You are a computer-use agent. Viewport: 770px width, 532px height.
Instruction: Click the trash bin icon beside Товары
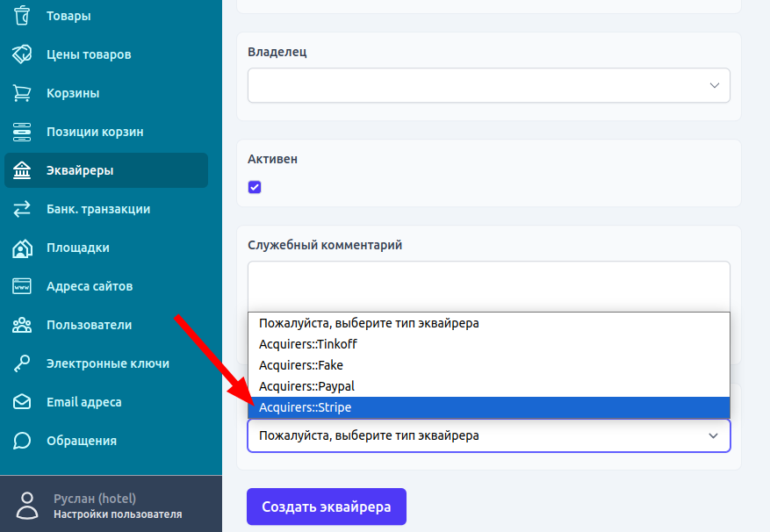22,16
